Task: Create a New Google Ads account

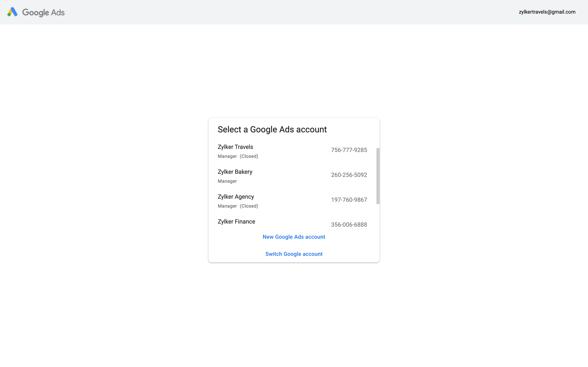Action: (294, 237)
